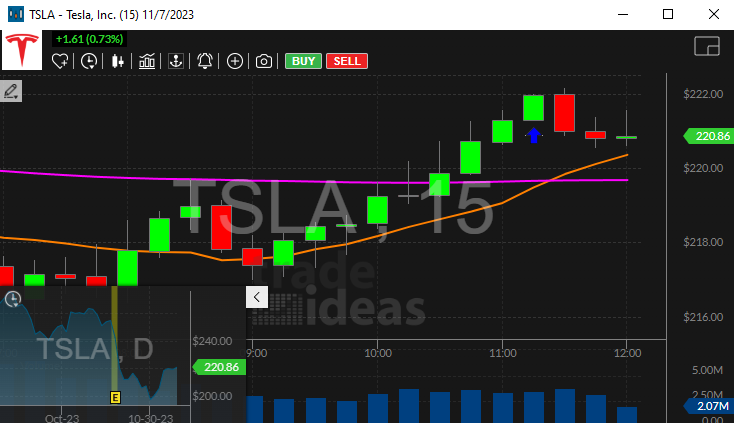Image resolution: width=734 pixels, height=423 pixels.
Task: Click the red SELL button
Action: click(347, 61)
